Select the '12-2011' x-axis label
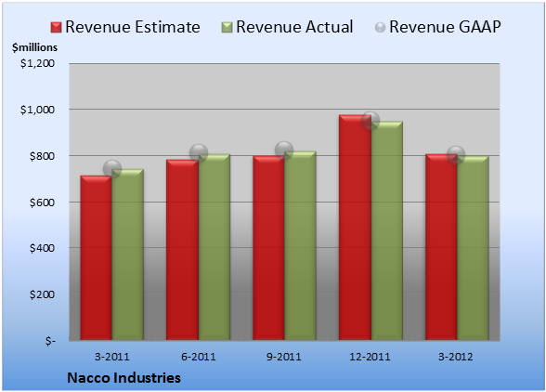The height and width of the screenshot is (392, 546). click(370, 357)
